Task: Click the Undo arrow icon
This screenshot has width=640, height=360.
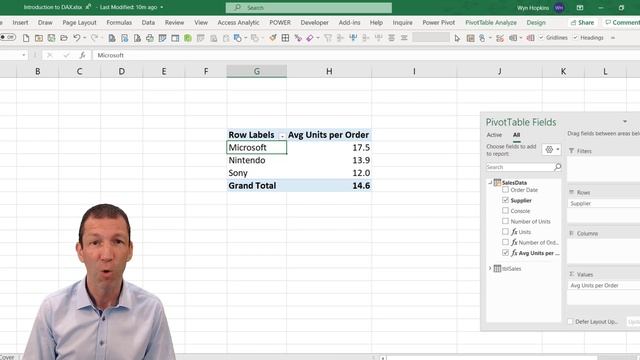Action: [76, 38]
